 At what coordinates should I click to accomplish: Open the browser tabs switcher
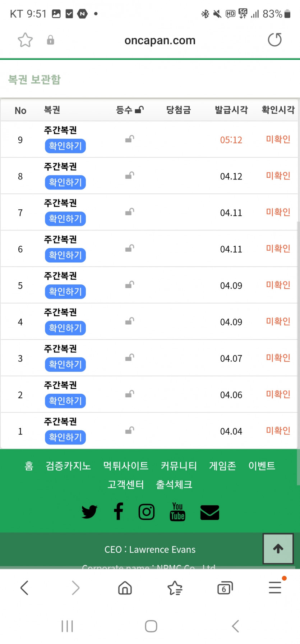coord(225,588)
